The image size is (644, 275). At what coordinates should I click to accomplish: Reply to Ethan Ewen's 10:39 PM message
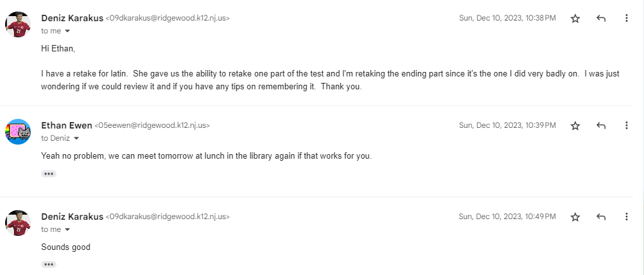tap(601, 126)
